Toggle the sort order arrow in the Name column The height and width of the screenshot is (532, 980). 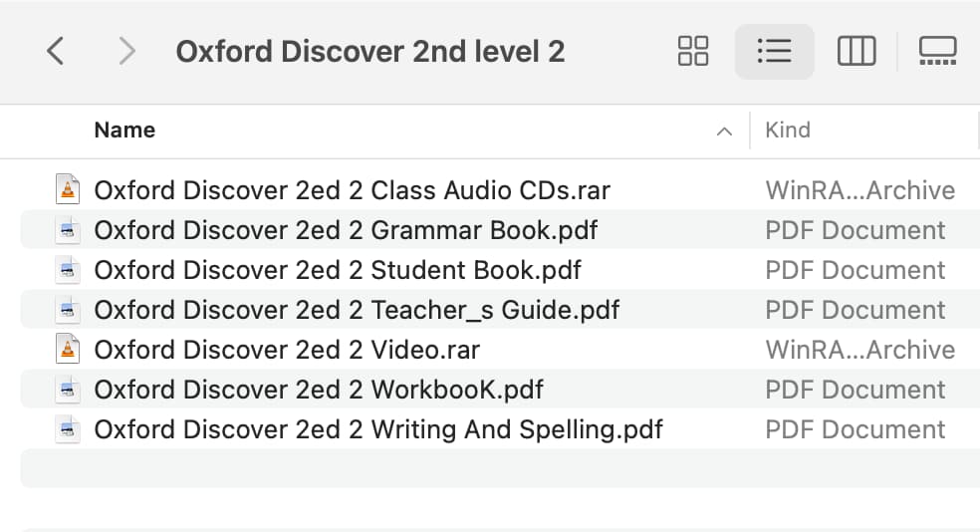pyautogui.click(x=724, y=131)
